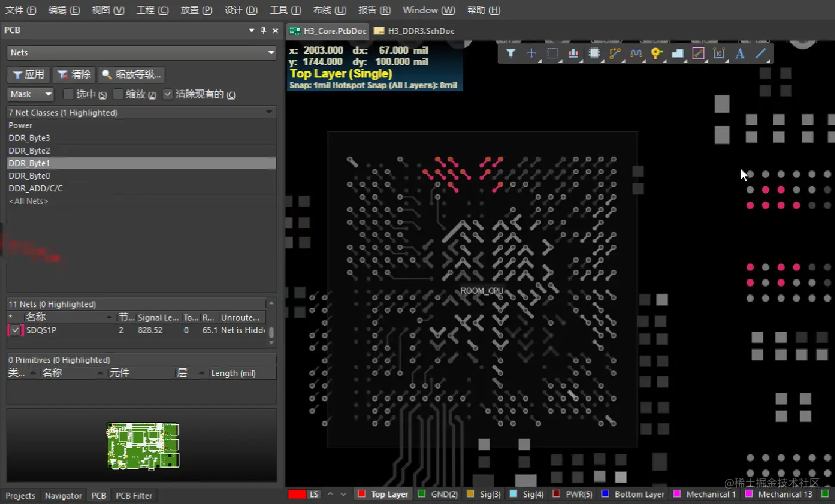Enable the 选中 (S) checkbox
This screenshot has height=504, width=835.
coord(69,94)
